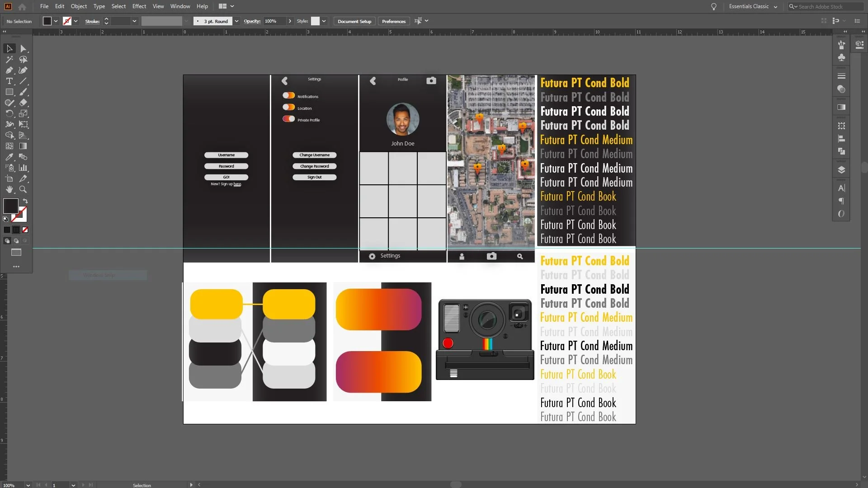The width and height of the screenshot is (868, 488).
Task: Select the Direct Selection tool
Action: [23, 48]
